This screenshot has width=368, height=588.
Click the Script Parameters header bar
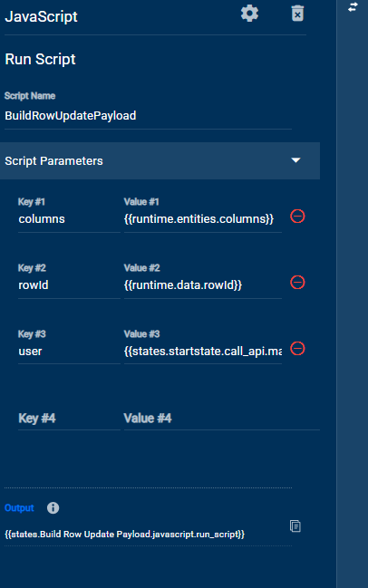coord(160,161)
